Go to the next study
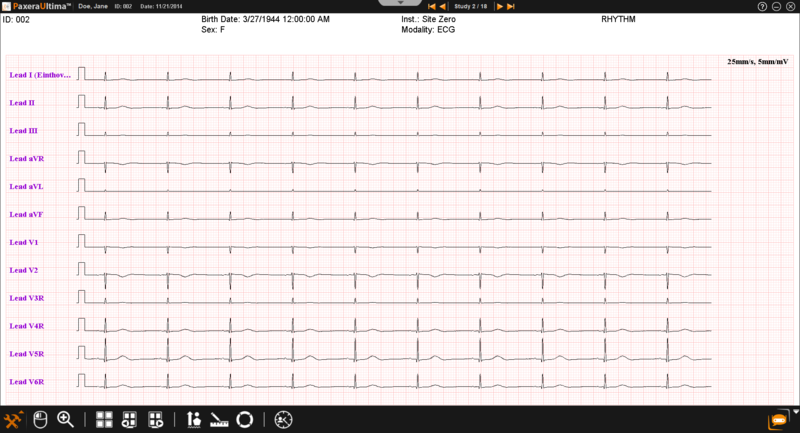The image size is (800, 433). coord(499,6)
